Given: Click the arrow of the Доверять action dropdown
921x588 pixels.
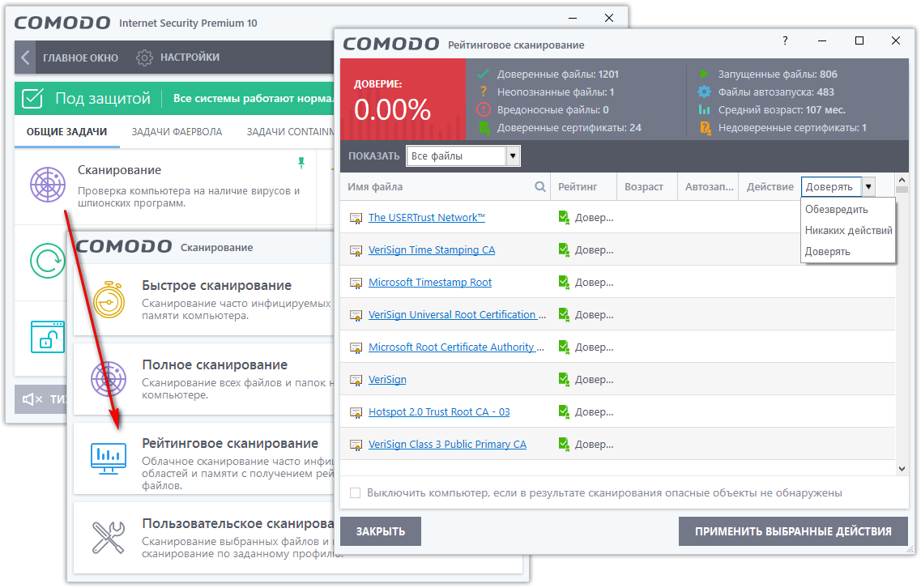Looking at the screenshot, I should click(868, 187).
